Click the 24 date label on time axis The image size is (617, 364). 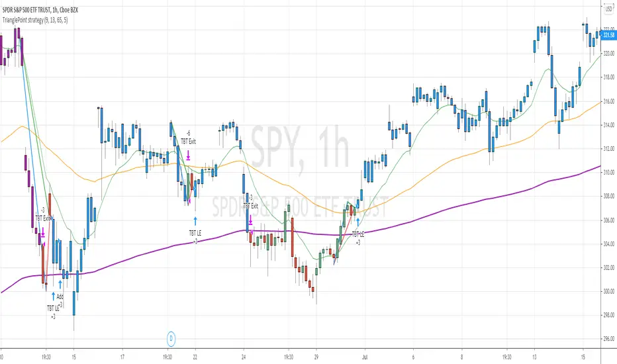(244, 357)
